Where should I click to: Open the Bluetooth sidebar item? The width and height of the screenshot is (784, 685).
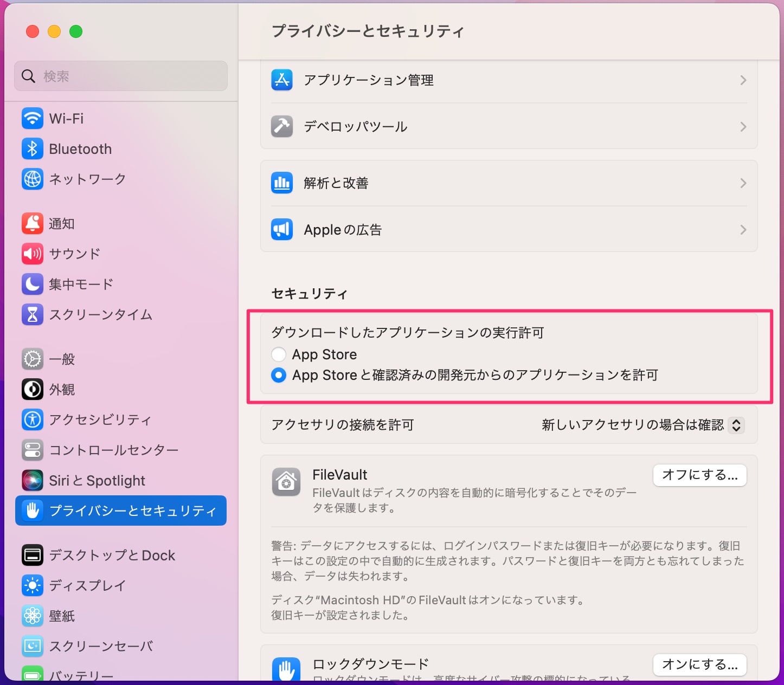pyautogui.click(x=121, y=148)
